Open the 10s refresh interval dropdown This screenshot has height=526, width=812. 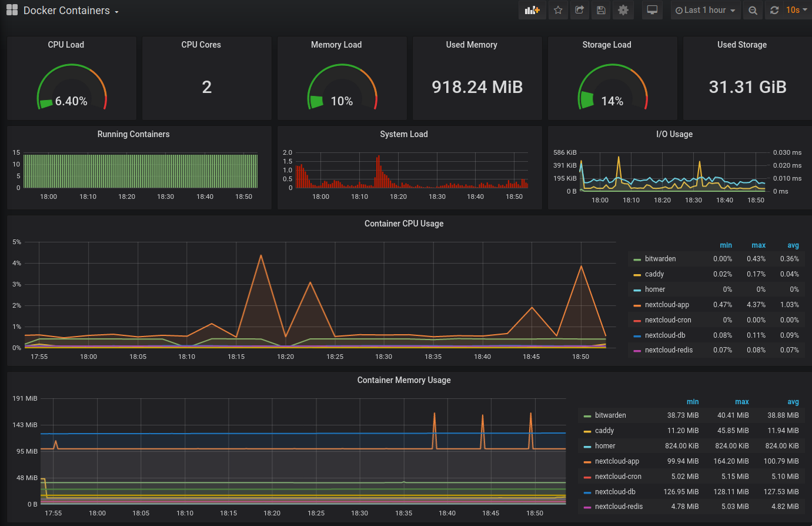coord(797,10)
